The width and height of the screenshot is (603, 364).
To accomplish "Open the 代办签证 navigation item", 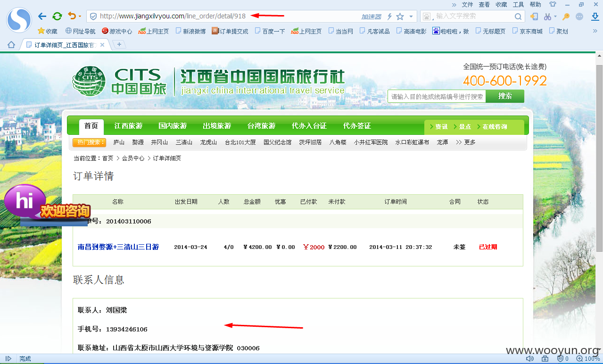I will [x=357, y=126].
